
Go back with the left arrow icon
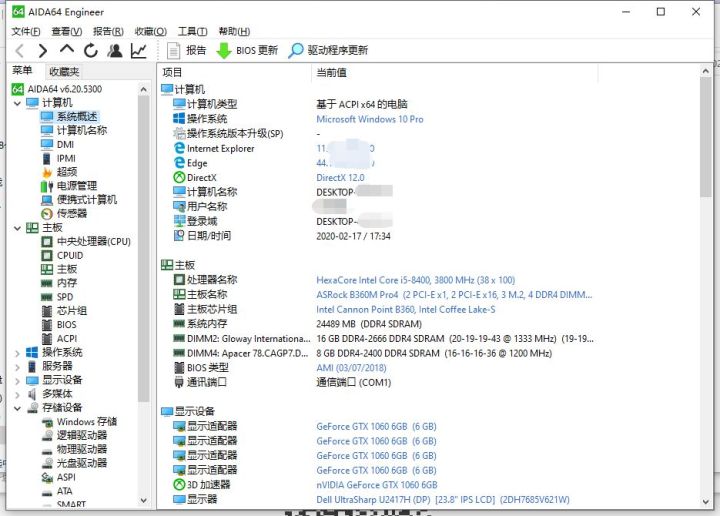(19, 50)
